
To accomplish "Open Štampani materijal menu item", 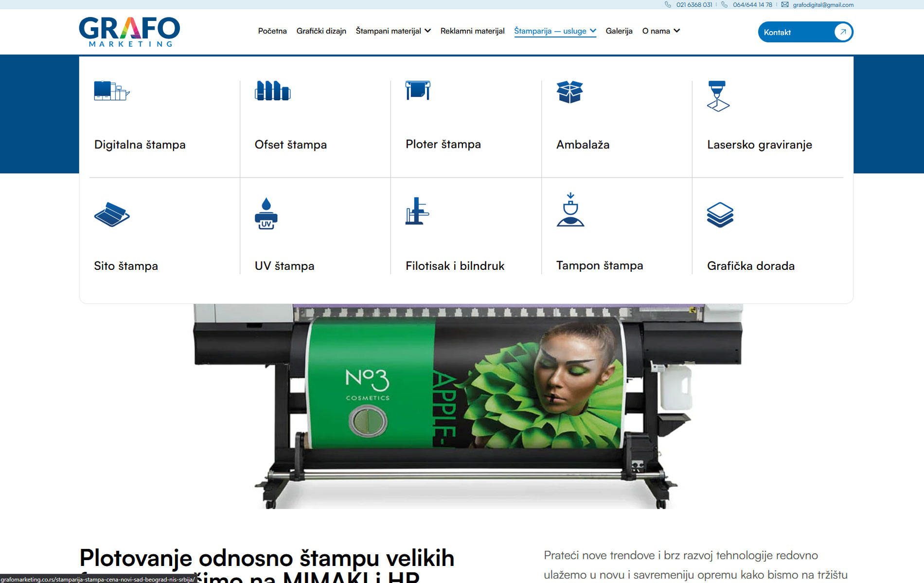I will point(388,31).
